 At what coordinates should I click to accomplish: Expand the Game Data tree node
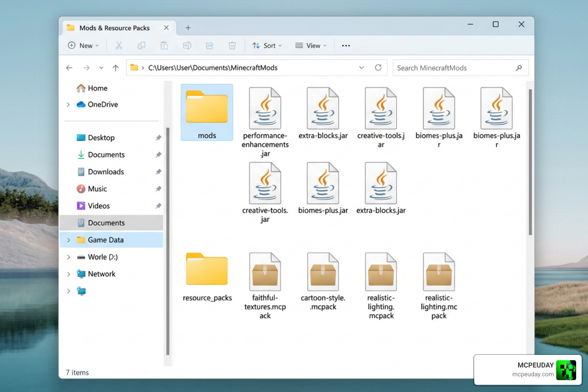[69, 240]
